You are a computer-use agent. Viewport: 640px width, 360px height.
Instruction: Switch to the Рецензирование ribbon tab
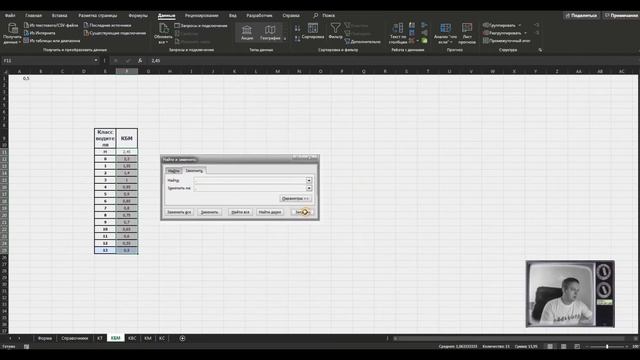(x=202, y=16)
